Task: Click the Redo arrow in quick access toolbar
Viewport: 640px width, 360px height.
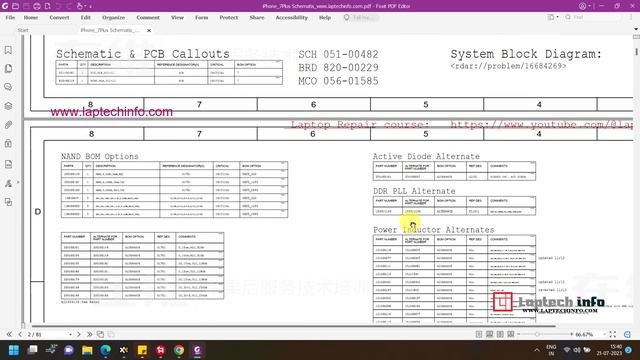Action: coord(69,6)
